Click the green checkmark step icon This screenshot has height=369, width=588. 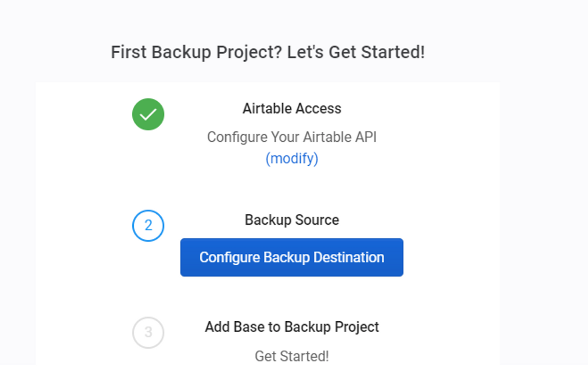click(x=148, y=115)
